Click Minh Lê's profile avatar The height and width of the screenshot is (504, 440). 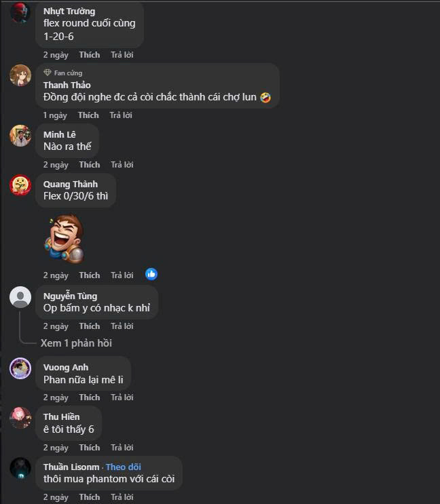tap(20, 136)
